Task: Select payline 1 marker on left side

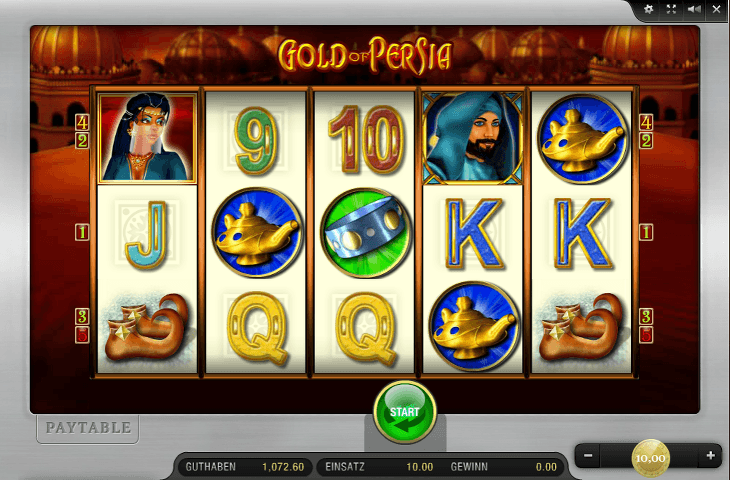Action: click(82, 232)
